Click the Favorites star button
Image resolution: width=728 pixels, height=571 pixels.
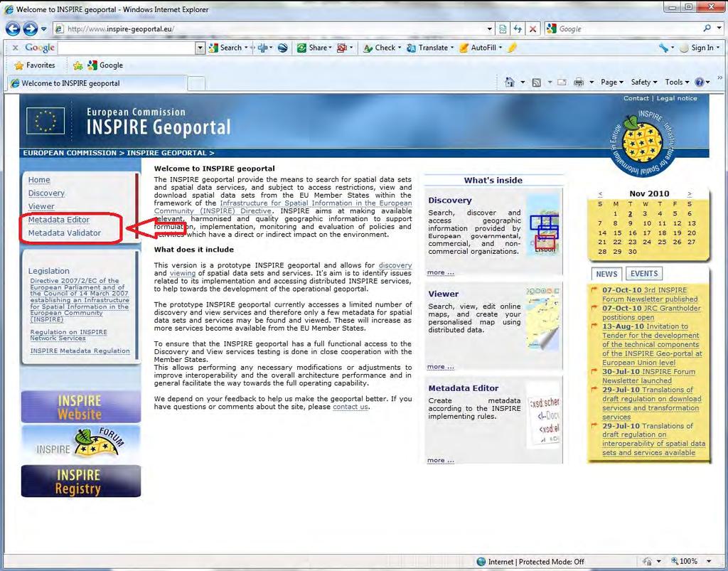[x=36, y=65]
